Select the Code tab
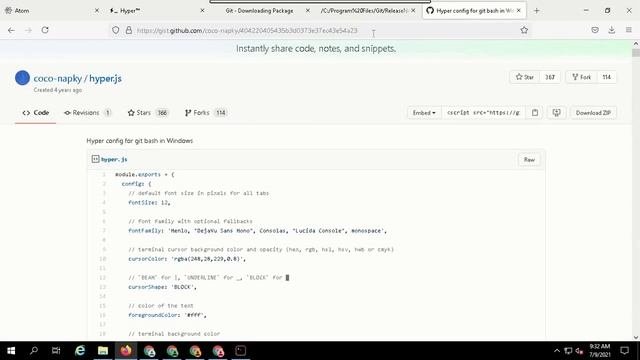The image size is (640, 360). point(36,113)
